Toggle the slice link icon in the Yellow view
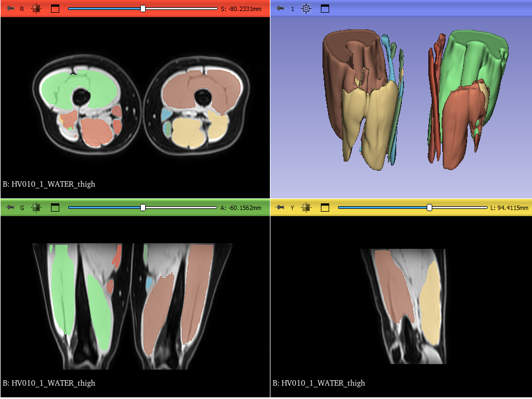 coord(306,207)
